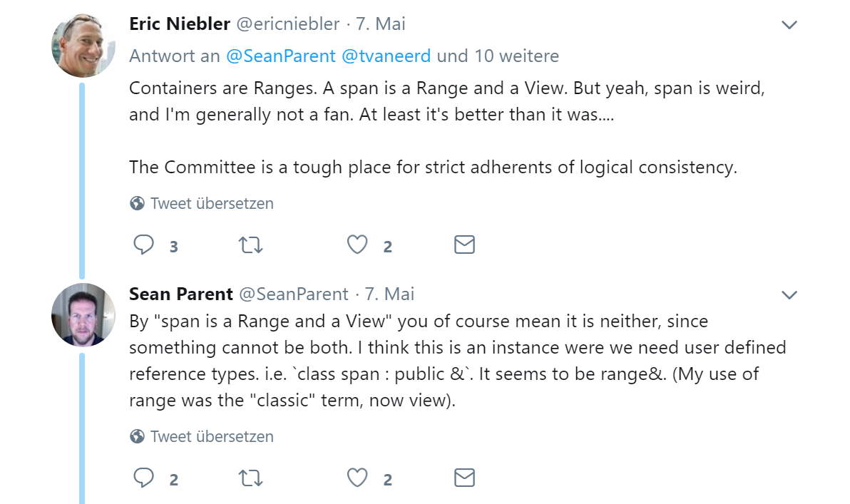Translate Eric Niebler's tweet with 'Tweet übersetzen'
The height and width of the screenshot is (504, 850).
[202, 203]
